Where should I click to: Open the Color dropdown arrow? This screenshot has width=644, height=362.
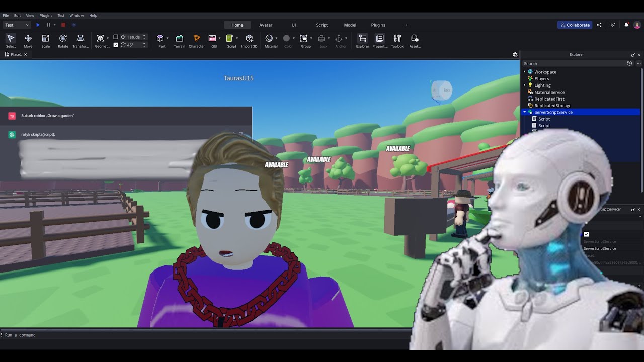(294, 38)
